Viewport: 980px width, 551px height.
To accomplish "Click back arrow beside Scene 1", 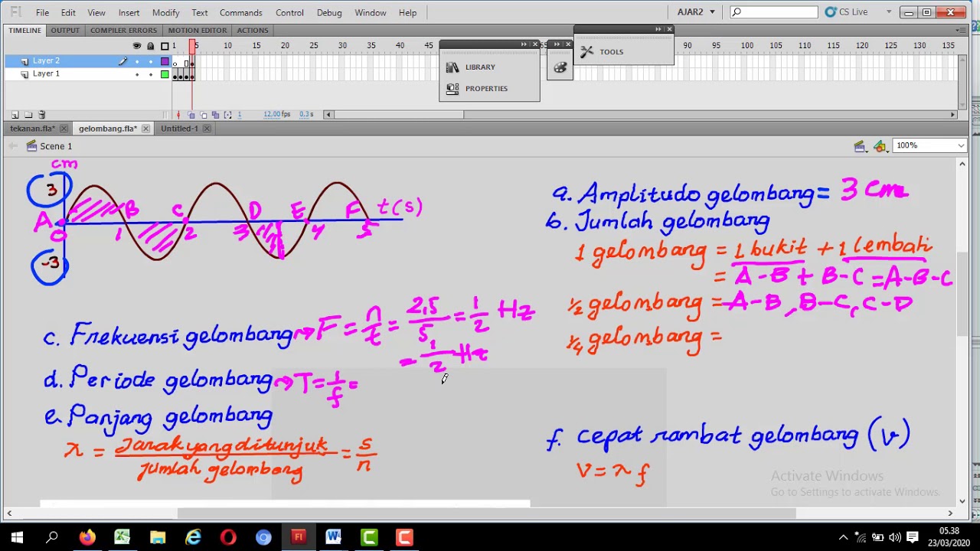I will click(13, 146).
